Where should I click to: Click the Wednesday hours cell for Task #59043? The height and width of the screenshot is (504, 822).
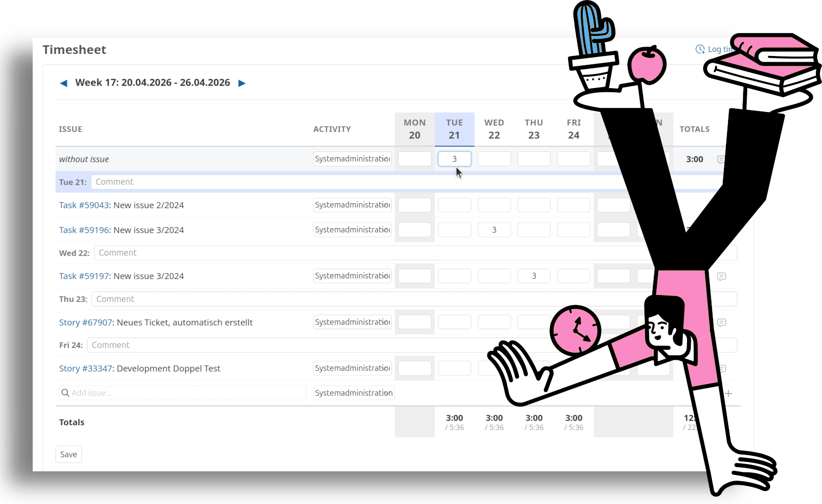point(494,205)
